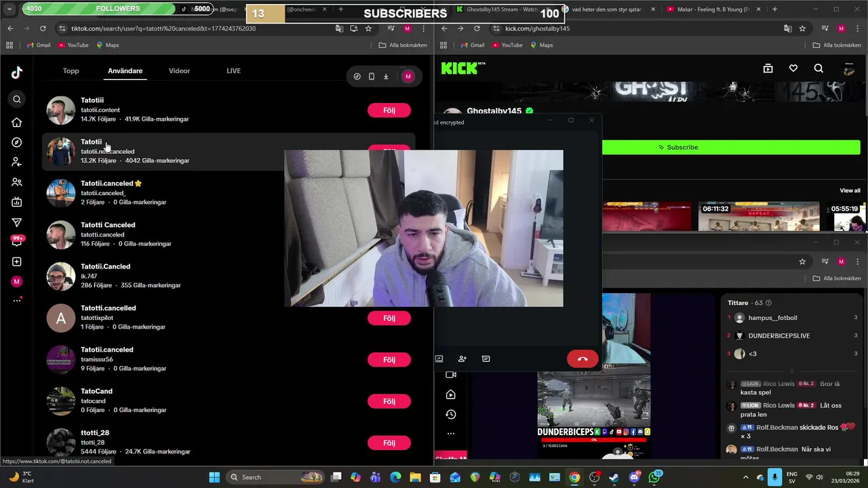Open YouTube bookmark in TikTok window
Viewport: 868px width, 488px height.
[x=73, y=45]
